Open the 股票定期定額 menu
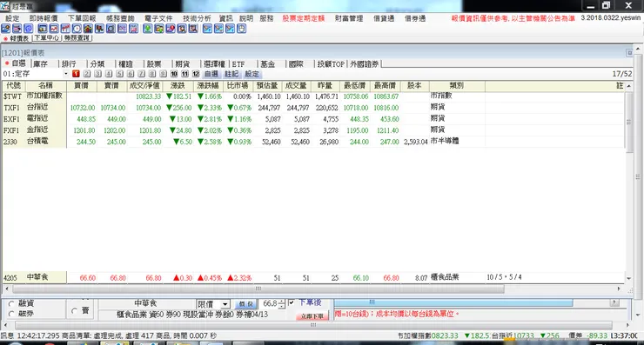This screenshot has width=644, height=345. (304, 18)
